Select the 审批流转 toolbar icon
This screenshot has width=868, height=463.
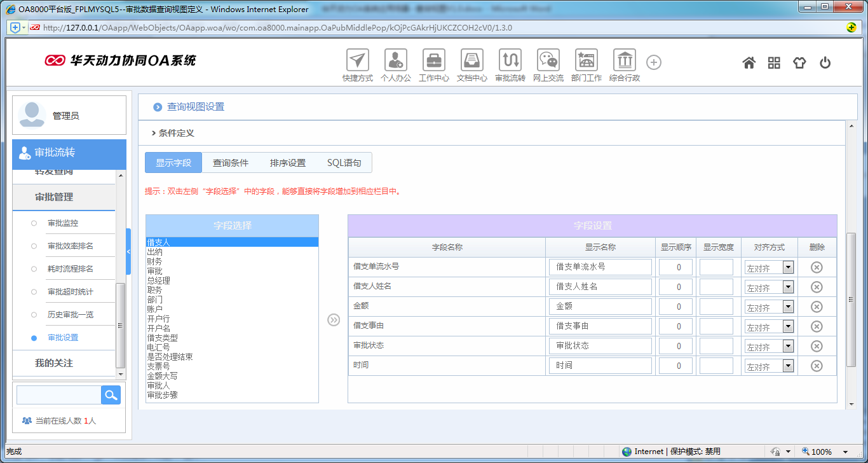click(x=510, y=62)
